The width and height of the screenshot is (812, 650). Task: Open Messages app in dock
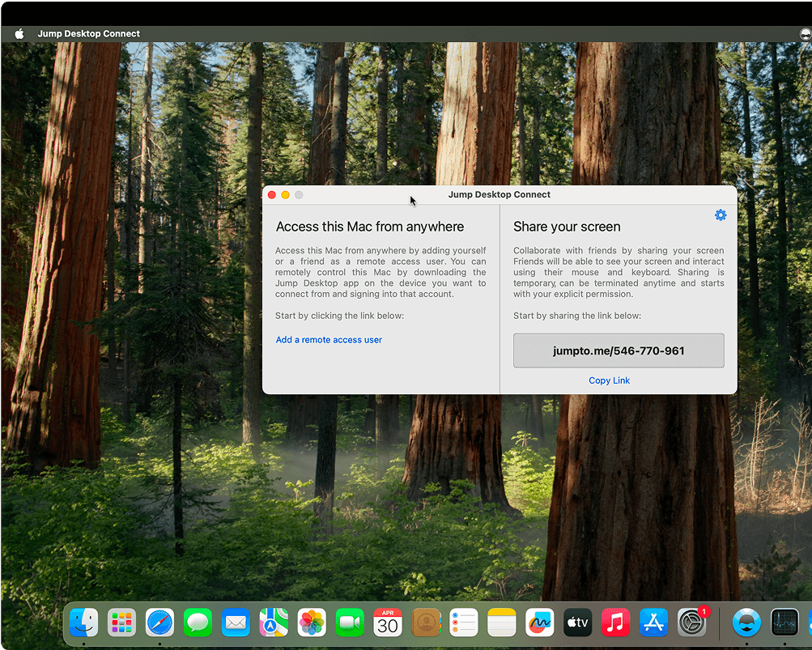(x=198, y=622)
